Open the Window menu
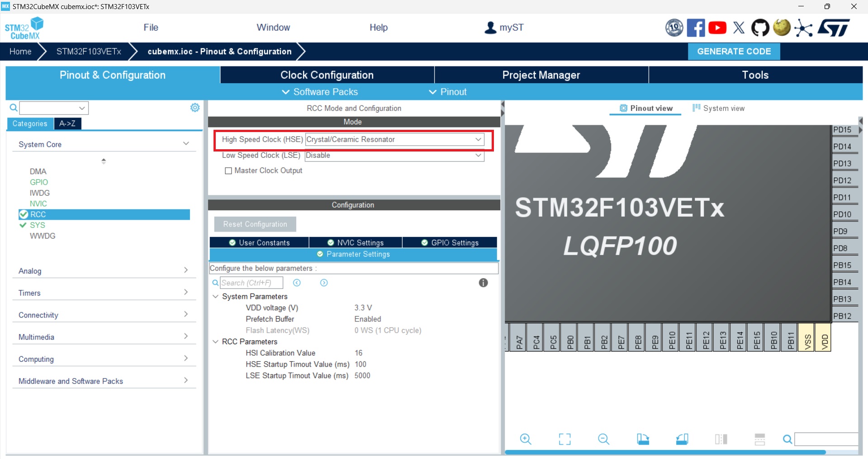This screenshot has width=868, height=459. pyautogui.click(x=273, y=28)
